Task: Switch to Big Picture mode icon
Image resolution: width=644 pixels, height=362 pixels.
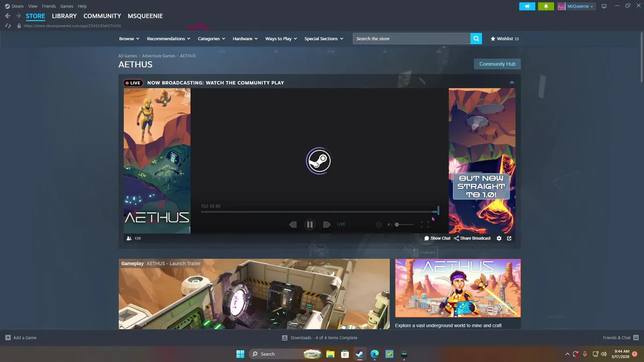Action: tap(604, 6)
